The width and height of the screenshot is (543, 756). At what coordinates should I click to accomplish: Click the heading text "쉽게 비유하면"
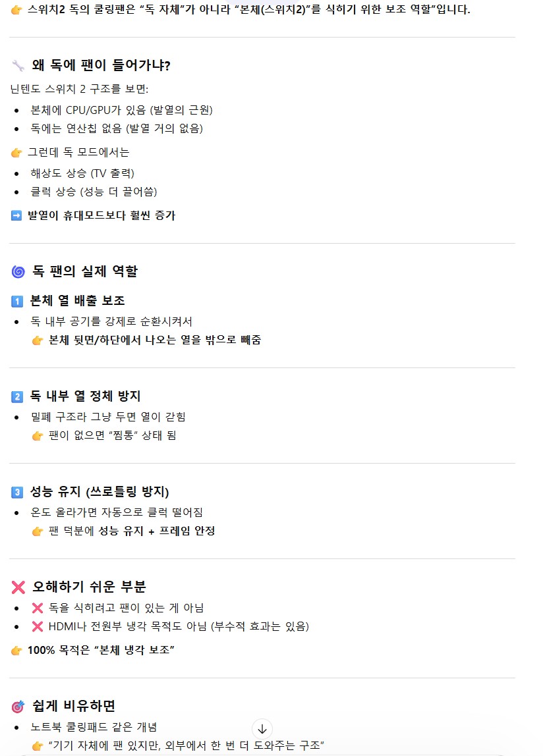pyautogui.click(x=74, y=707)
